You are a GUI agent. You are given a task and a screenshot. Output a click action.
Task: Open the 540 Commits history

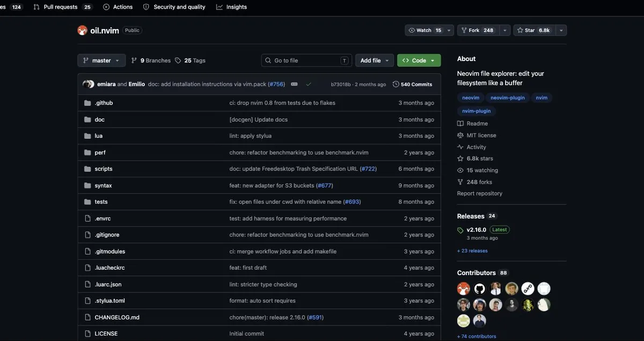413,84
